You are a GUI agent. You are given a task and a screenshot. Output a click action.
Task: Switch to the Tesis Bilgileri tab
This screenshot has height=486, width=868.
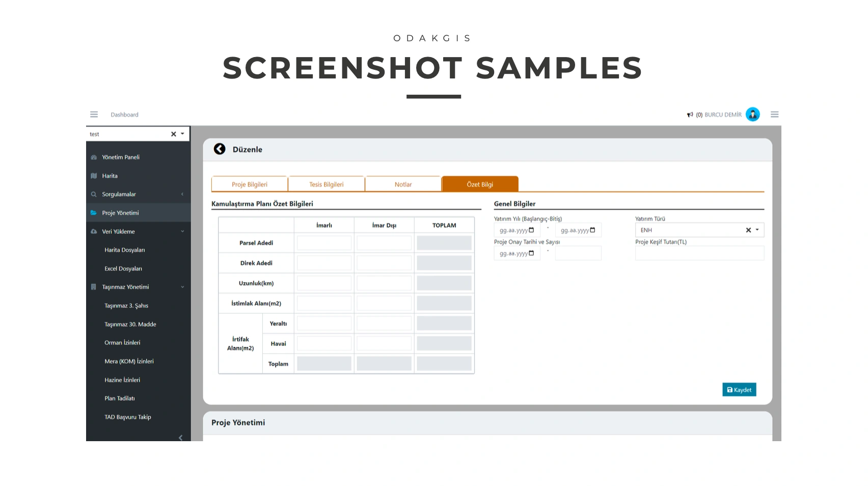click(327, 184)
